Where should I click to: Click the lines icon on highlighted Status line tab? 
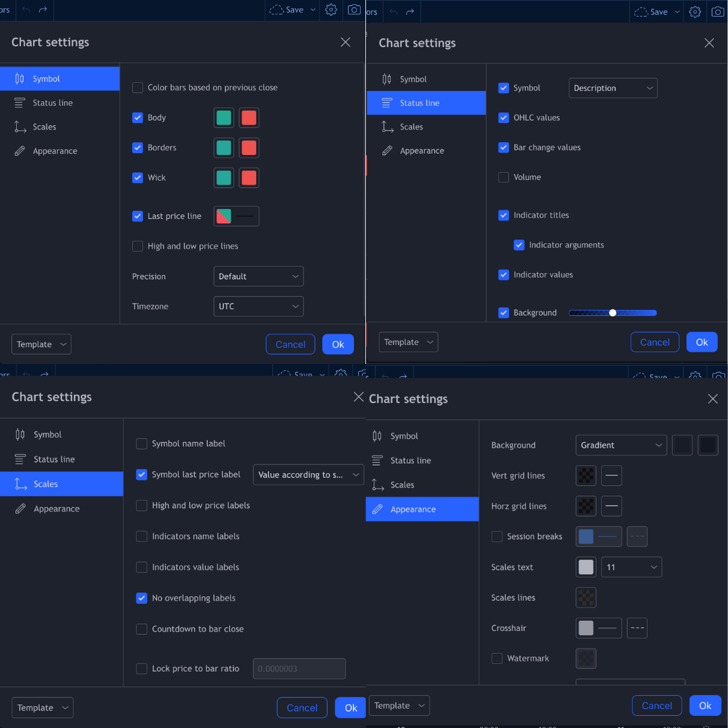pos(386,103)
